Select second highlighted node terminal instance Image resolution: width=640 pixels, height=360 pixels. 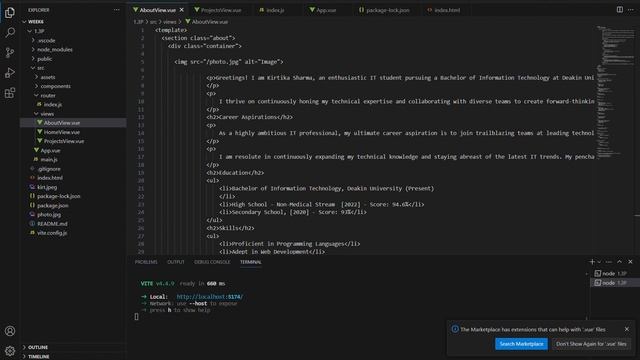tap(615, 283)
